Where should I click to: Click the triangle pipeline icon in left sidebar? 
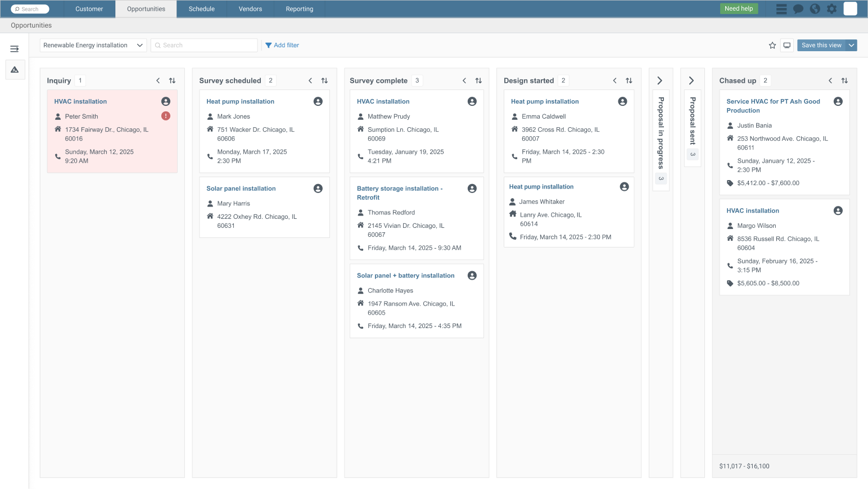15,70
